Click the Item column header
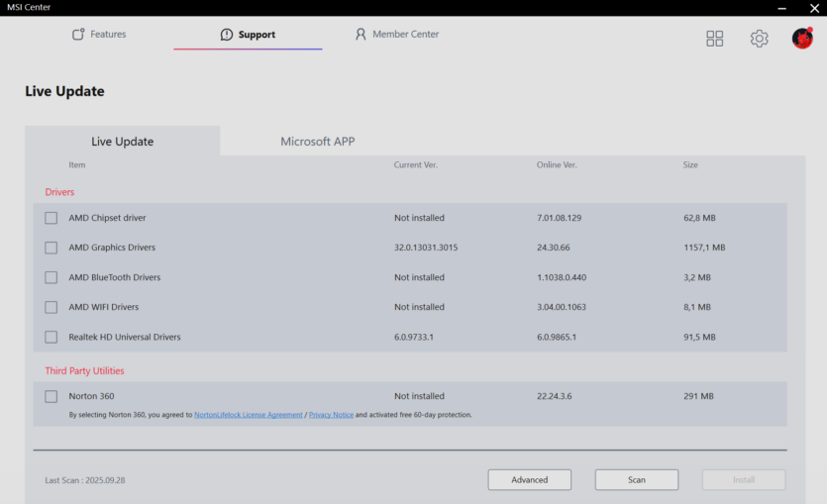The height and width of the screenshot is (504, 827). (x=77, y=165)
